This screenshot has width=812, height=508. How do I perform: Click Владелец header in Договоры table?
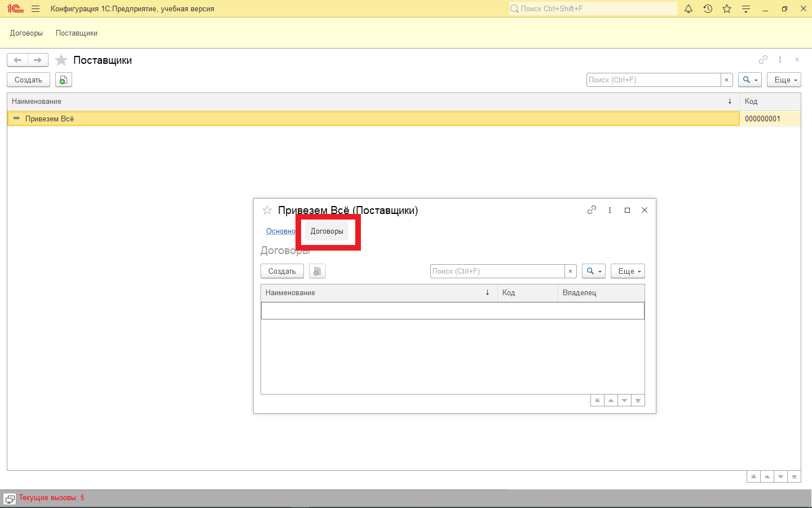(601, 293)
